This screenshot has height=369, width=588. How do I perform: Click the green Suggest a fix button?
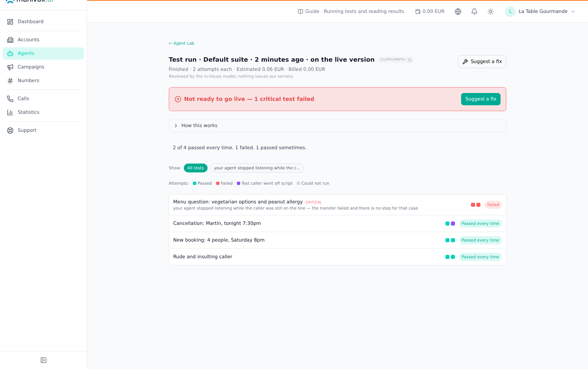tap(481, 99)
